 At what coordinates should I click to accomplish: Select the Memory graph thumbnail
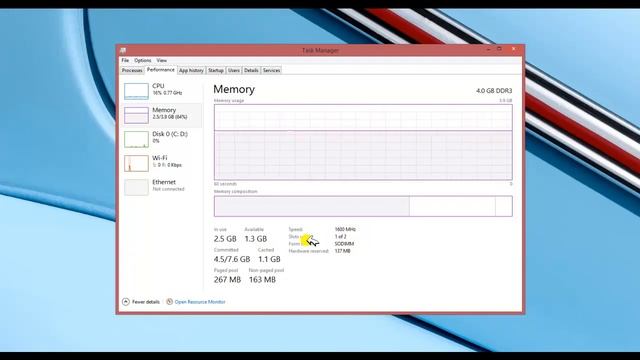tap(136, 115)
